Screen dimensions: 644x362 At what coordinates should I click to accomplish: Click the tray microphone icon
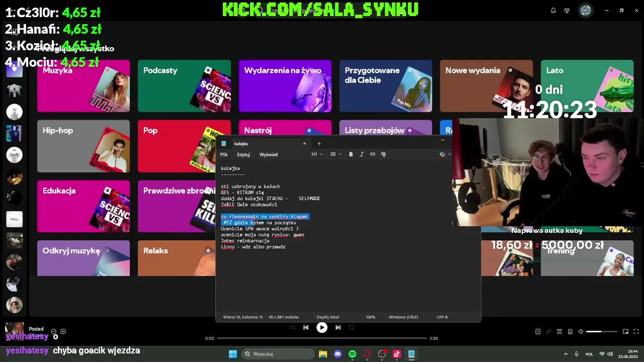pos(577,354)
